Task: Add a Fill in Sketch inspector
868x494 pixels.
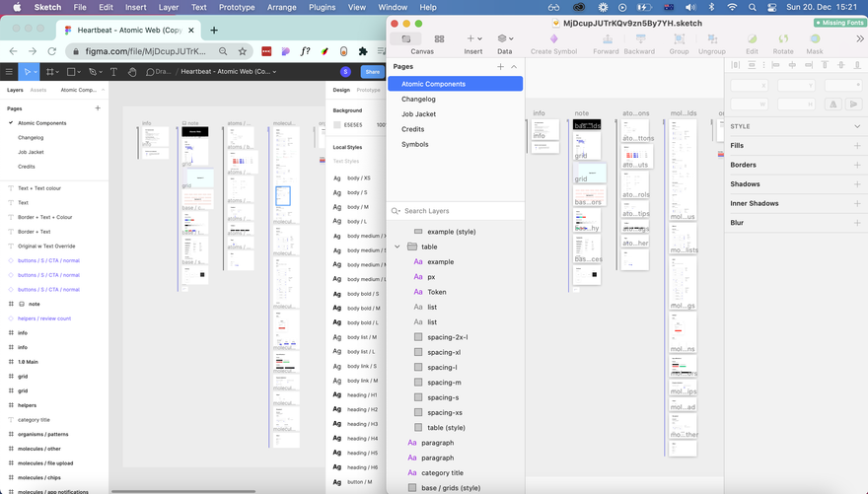Action: click(857, 146)
